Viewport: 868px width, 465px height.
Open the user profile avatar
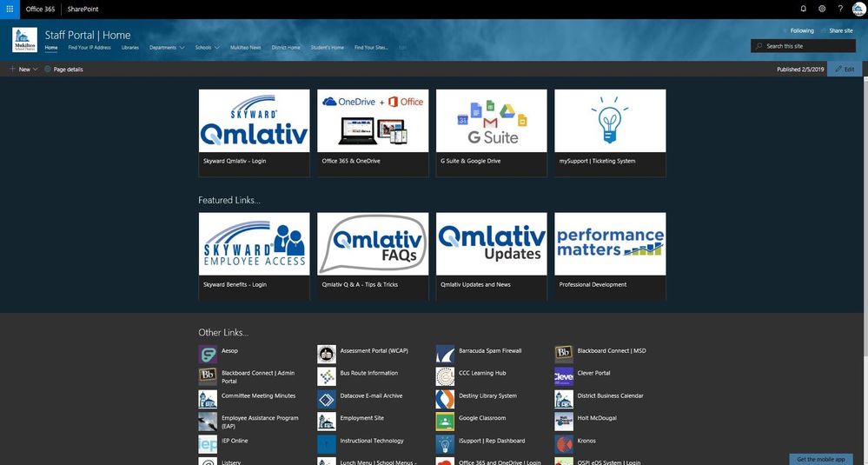pyautogui.click(x=858, y=10)
